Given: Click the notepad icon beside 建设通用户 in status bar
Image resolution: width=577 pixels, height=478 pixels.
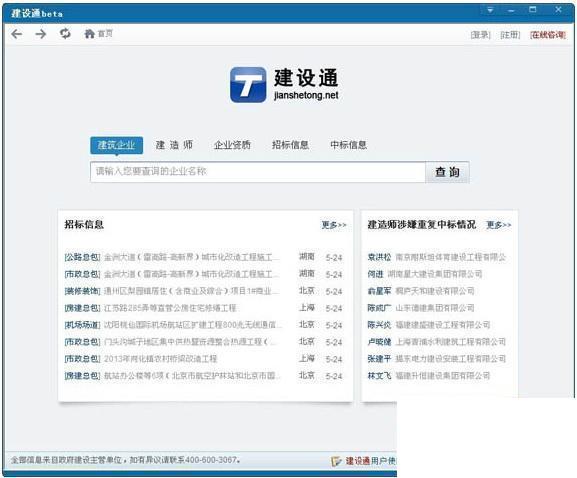Looking at the screenshot, I should click(x=336, y=461).
